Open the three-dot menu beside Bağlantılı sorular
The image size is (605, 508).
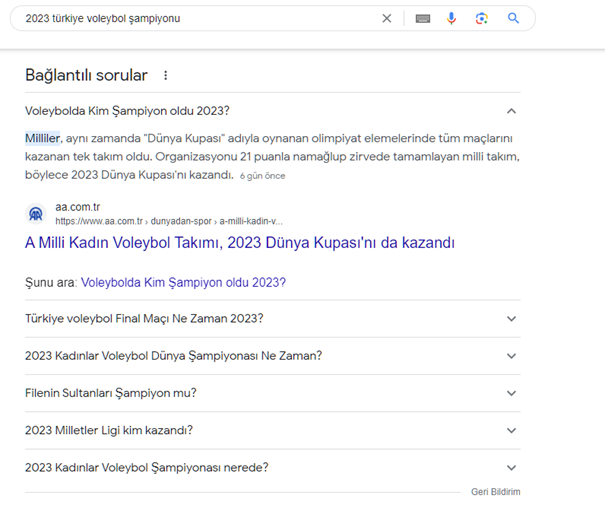coord(166,75)
